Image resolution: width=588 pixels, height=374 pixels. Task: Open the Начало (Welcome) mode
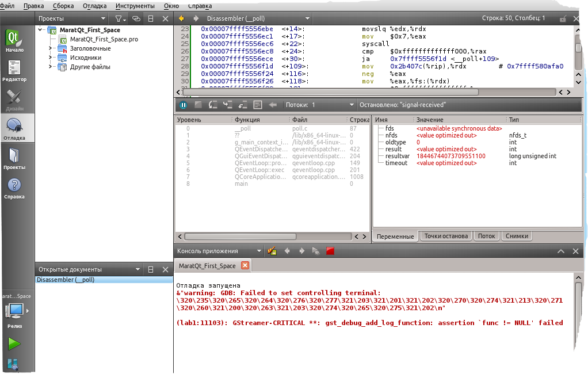click(x=14, y=40)
